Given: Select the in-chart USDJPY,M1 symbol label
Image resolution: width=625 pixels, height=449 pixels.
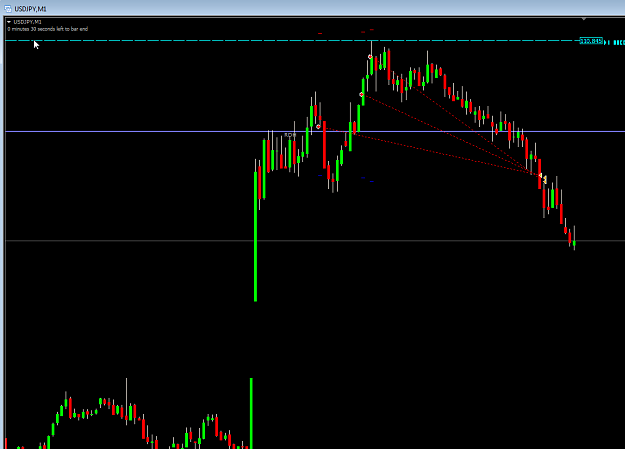Looking at the screenshot, I should coord(28,22).
